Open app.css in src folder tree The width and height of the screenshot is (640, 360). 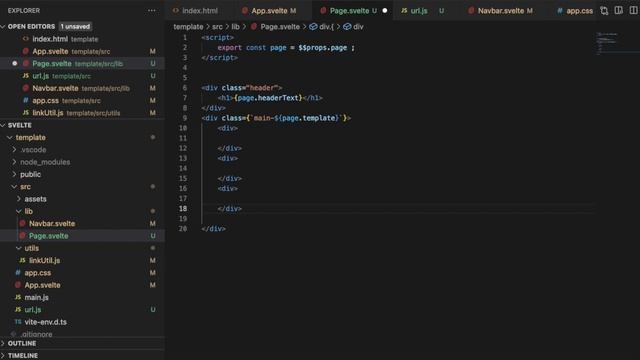tap(82, 273)
